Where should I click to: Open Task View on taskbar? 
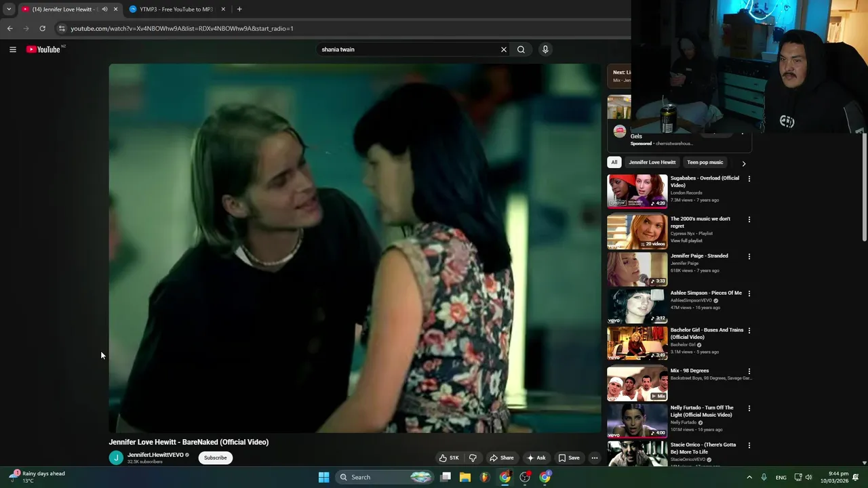(446, 477)
